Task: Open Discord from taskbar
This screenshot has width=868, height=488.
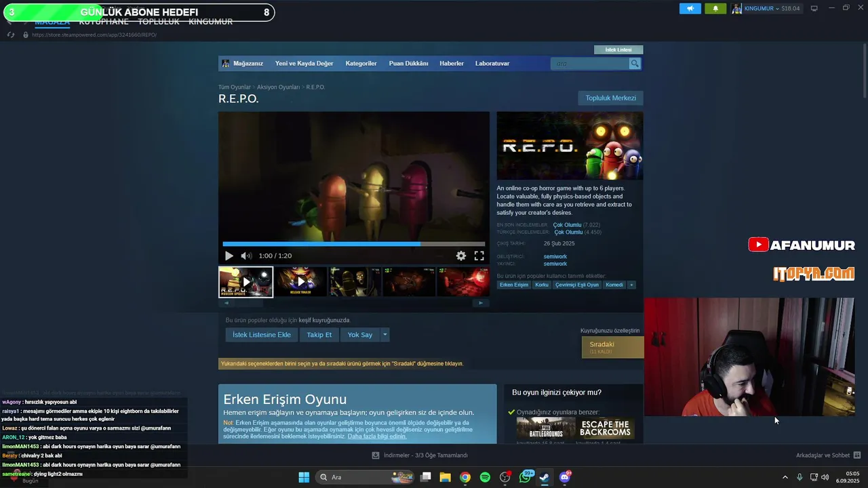Action: (564, 477)
